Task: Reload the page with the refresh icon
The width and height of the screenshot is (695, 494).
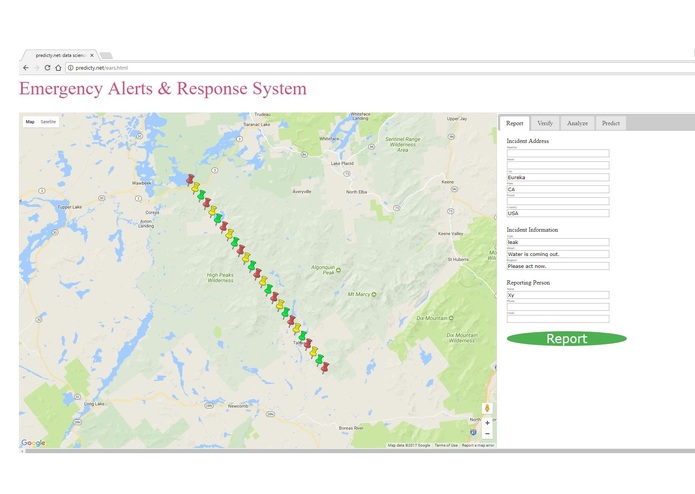Action: coord(47,68)
